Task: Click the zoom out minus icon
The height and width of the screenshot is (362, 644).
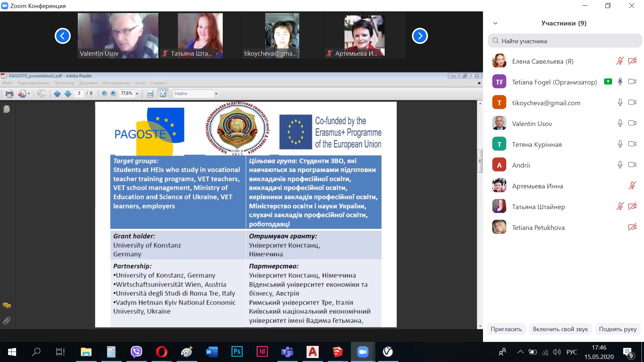Action: (x=104, y=94)
